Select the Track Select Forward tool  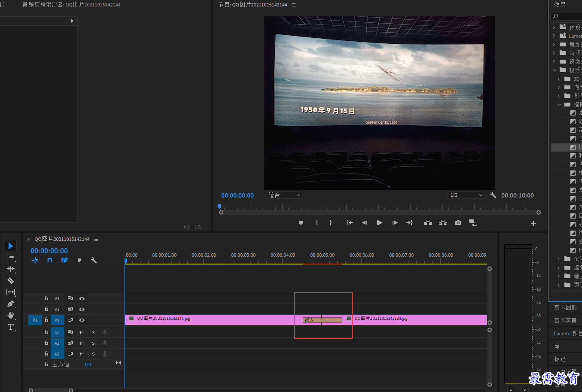click(11, 257)
